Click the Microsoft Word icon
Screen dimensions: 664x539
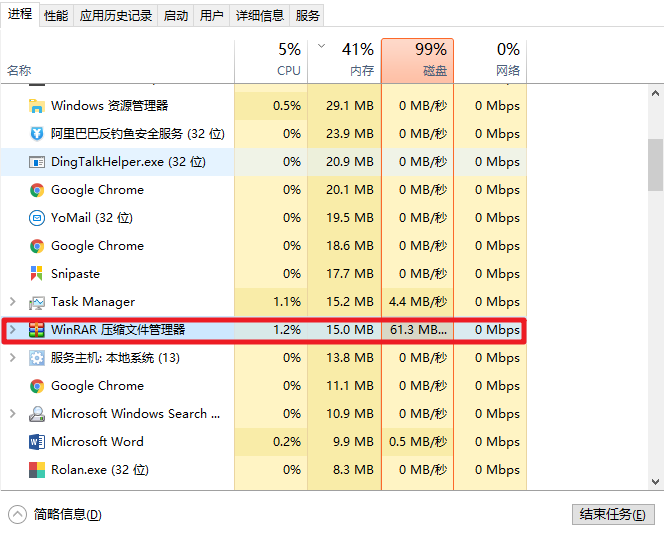point(37,441)
